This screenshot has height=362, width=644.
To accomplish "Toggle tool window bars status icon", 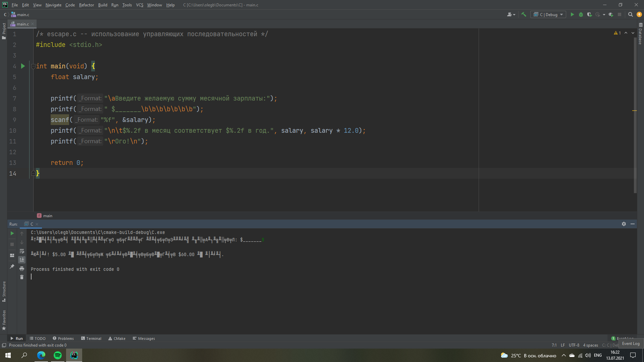I will click(x=4, y=345).
